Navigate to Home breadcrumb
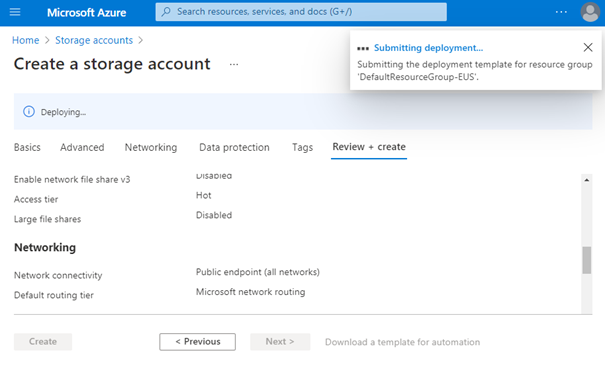This screenshot has width=605, height=371. point(25,40)
